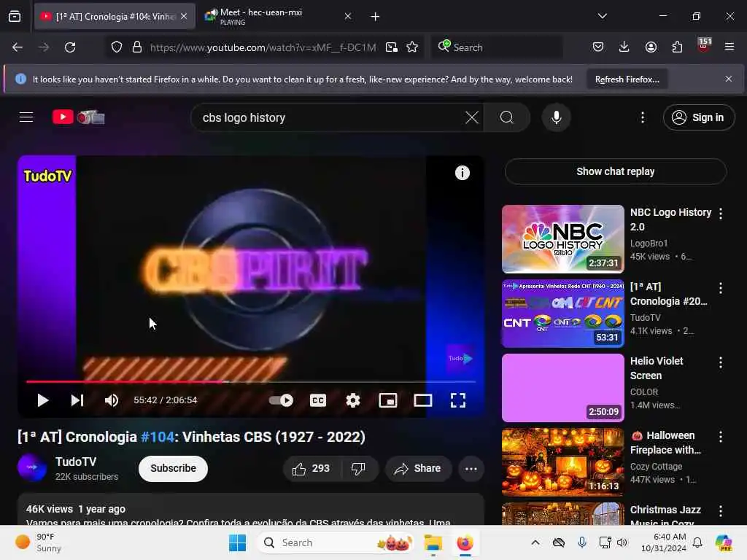Mute the video volume speaker icon
The height and width of the screenshot is (560, 747).
click(112, 400)
